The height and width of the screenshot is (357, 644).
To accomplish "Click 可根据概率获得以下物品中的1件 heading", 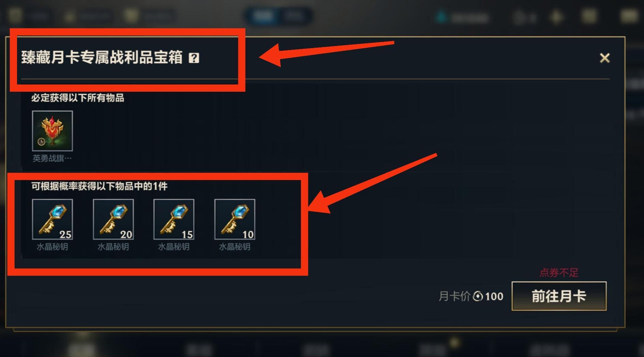I will coord(99,186).
